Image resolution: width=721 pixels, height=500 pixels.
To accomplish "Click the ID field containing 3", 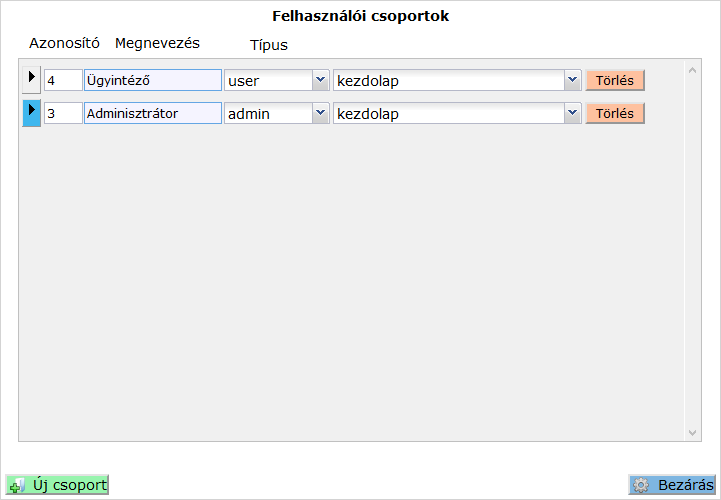I will tap(62, 114).
